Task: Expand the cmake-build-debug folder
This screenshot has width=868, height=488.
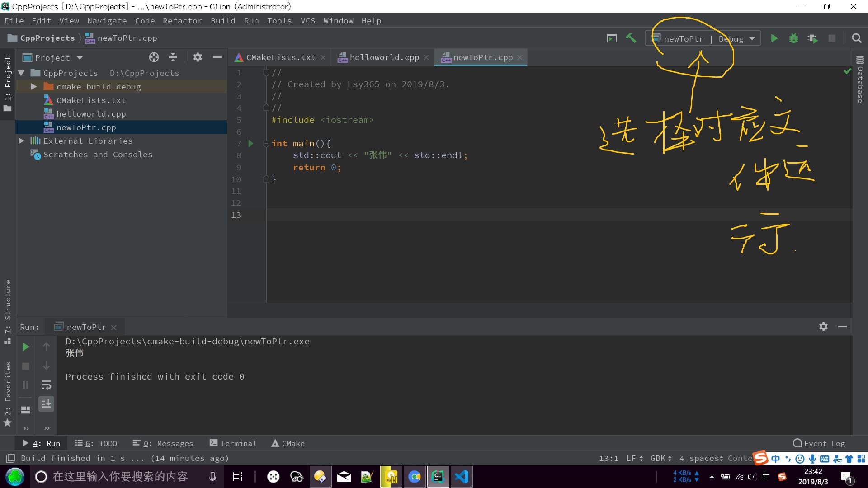Action: click(x=33, y=86)
